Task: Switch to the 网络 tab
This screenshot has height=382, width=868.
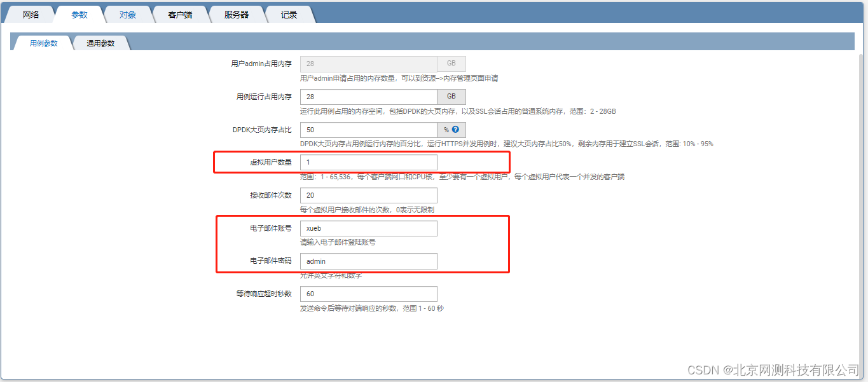Action: click(x=30, y=13)
